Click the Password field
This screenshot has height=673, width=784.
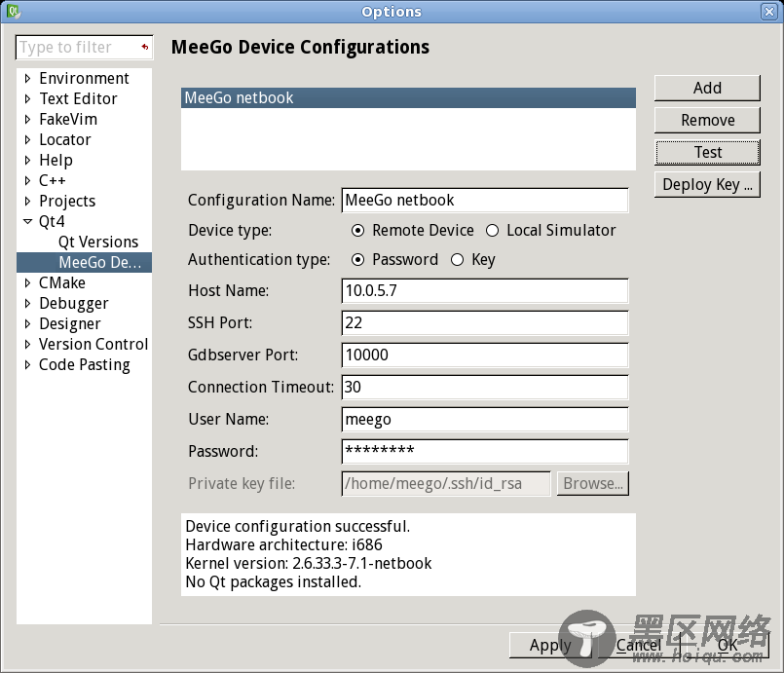pyautogui.click(x=484, y=452)
